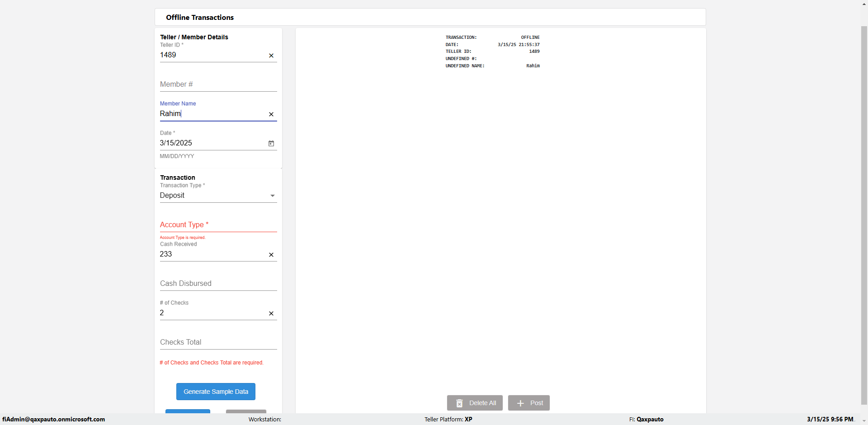The image size is (868, 425).
Task: Click the Workstation label in status bar
Action: coord(265,419)
